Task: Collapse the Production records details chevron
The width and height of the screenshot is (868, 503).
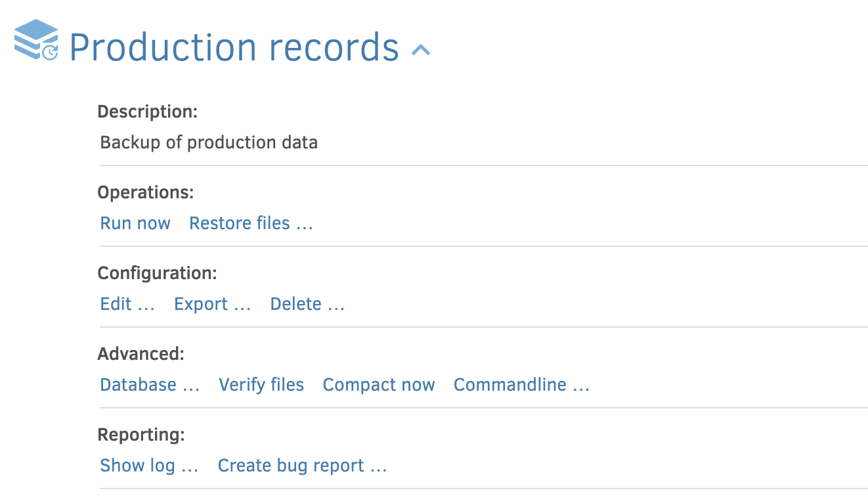Action: pyautogui.click(x=421, y=49)
